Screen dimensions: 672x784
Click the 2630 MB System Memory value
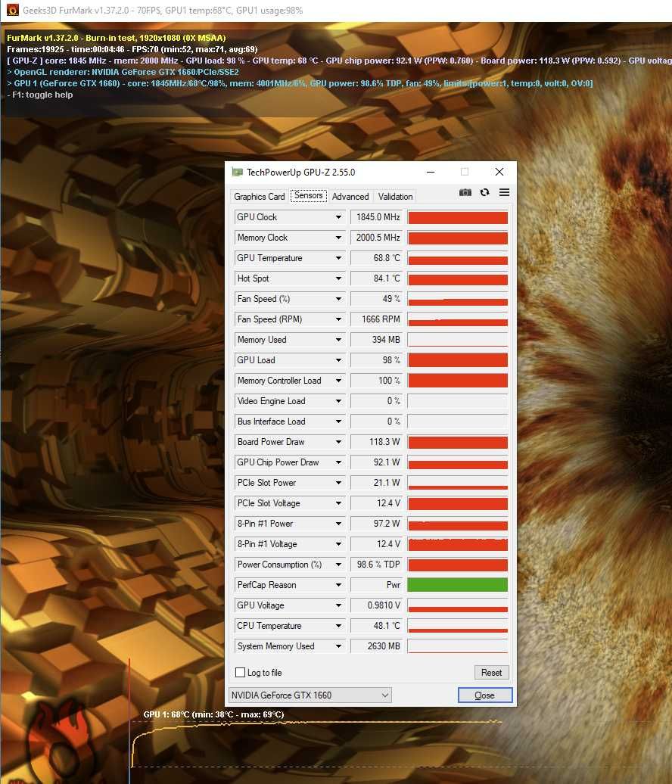pyautogui.click(x=377, y=646)
